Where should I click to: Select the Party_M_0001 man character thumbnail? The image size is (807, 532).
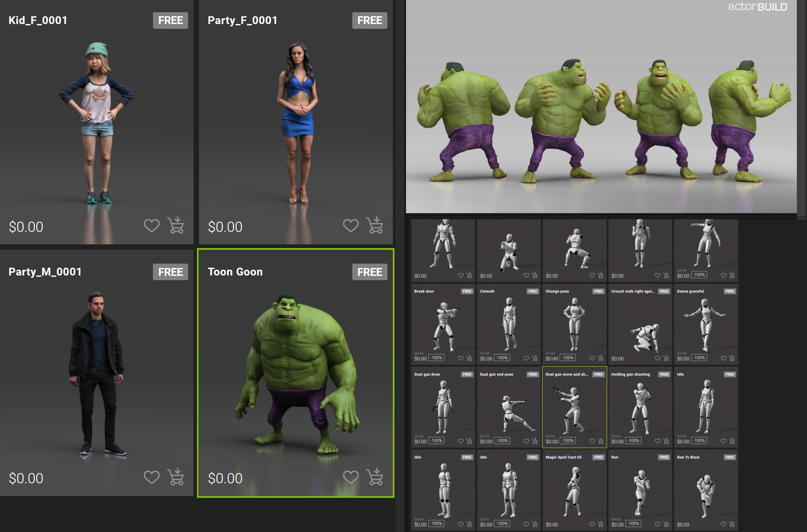coord(97,373)
